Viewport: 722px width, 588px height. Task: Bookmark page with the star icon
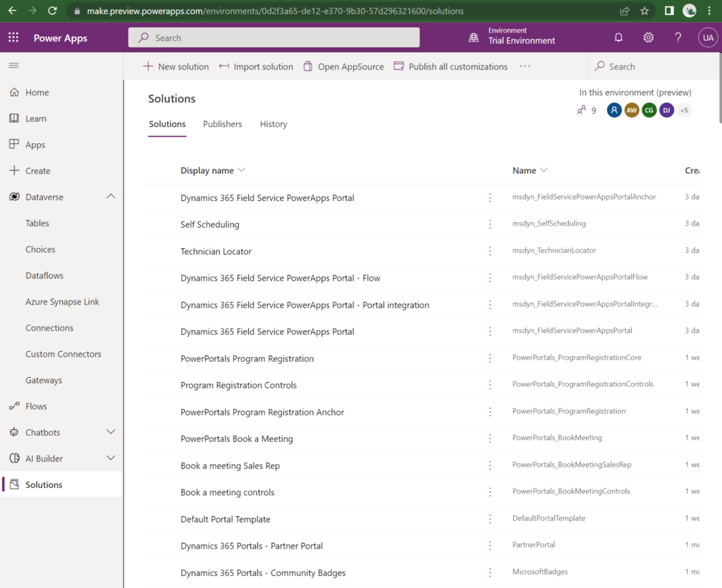pyautogui.click(x=644, y=11)
